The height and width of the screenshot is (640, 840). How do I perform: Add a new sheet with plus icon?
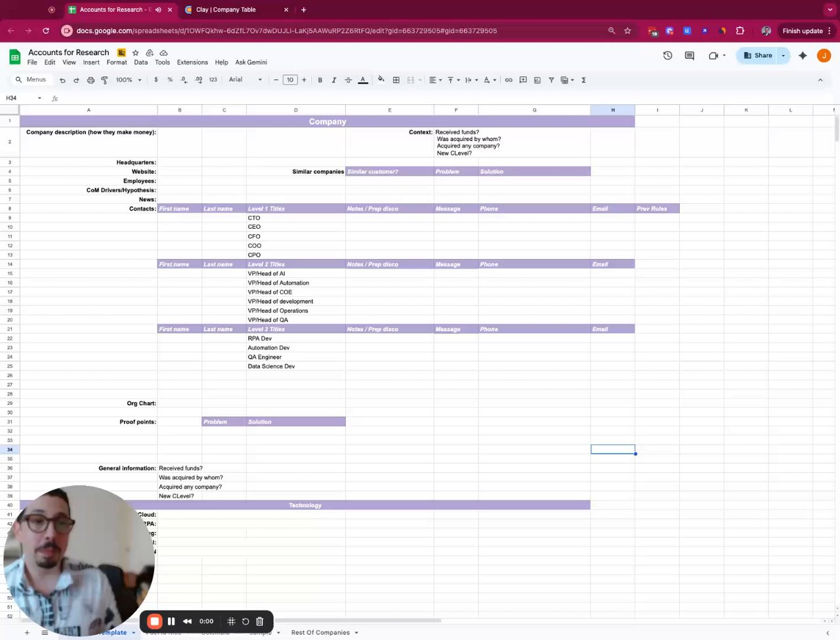tap(27, 633)
